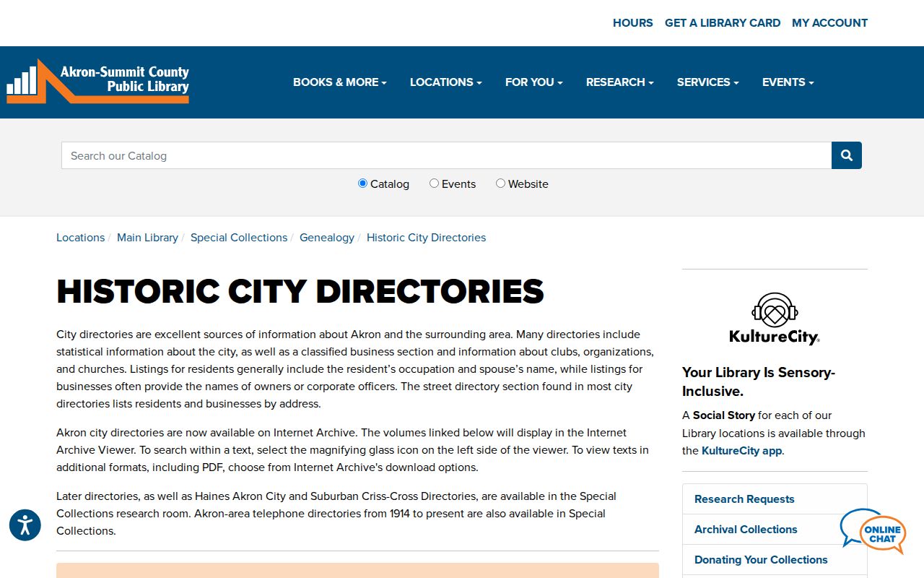This screenshot has height=578, width=924.
Task: Open the Research dropdown menu
Action: point(620,82)
